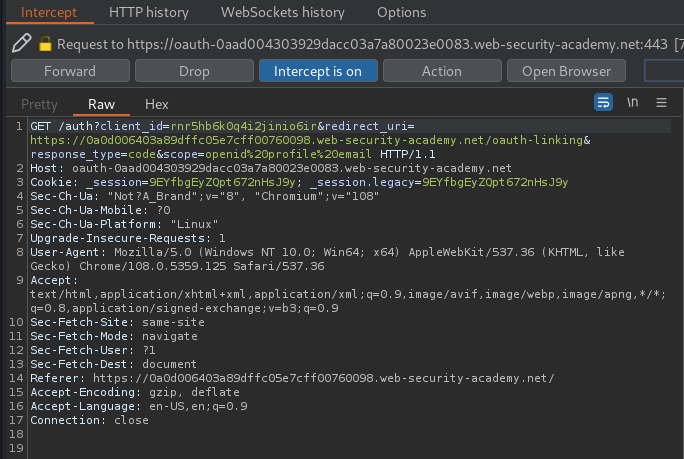The width and height of the screenshot is (684, 459).
Task: Click the Open Browser button
Action: [x=566, y=71]
